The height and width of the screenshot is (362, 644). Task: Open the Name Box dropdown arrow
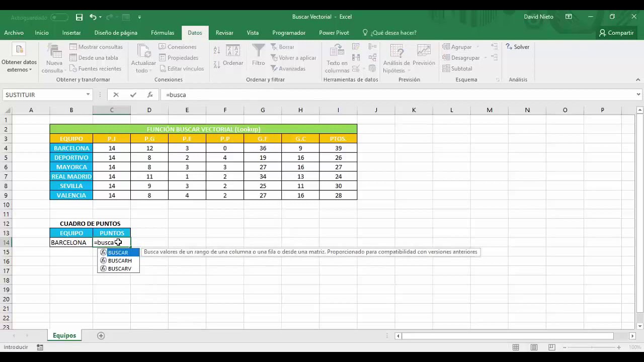pyautogui.click(x=88, y=95)
